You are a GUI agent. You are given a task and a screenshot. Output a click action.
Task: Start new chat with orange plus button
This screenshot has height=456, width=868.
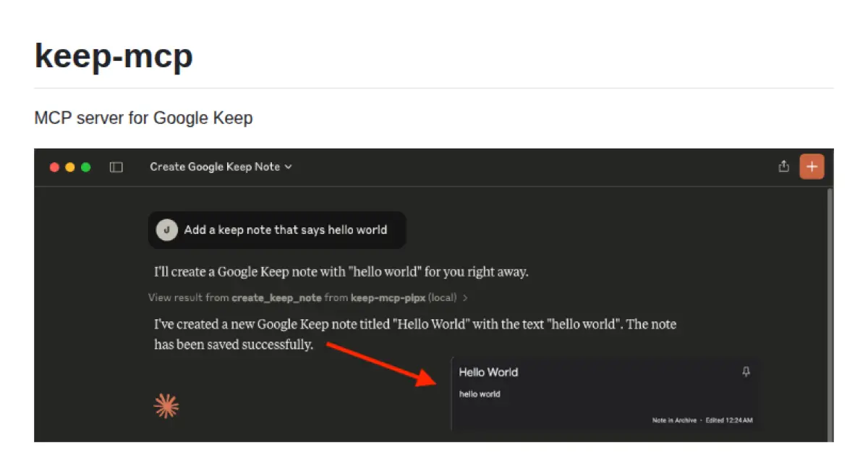coord(812,166)
